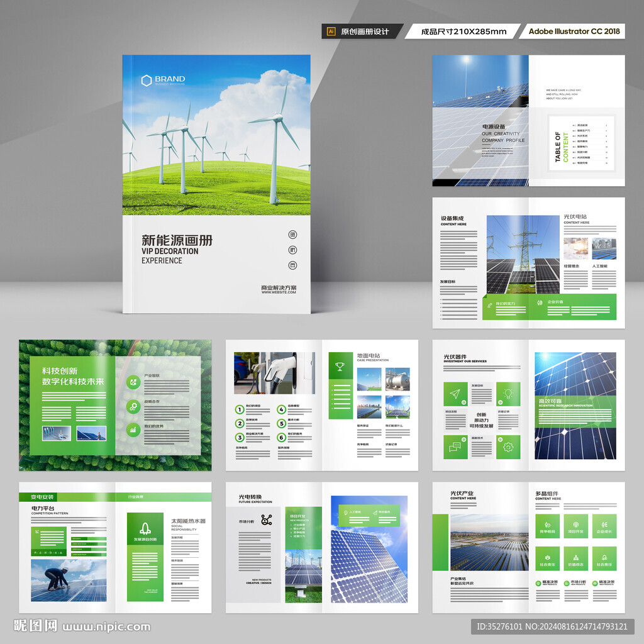Click the chart icon next to 我们的优势

click(x=133, y=430)
